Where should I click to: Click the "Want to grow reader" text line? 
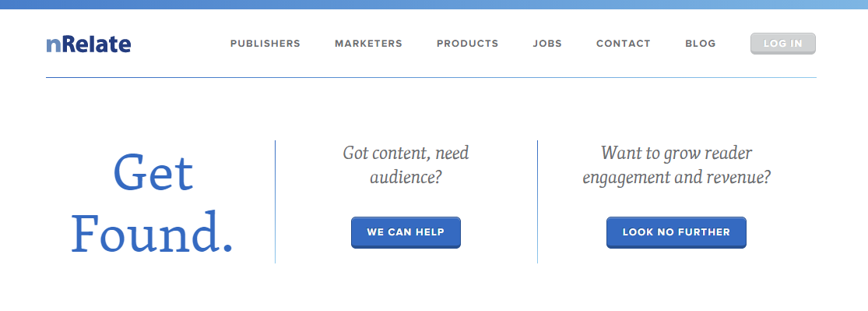tap(676, 153)
